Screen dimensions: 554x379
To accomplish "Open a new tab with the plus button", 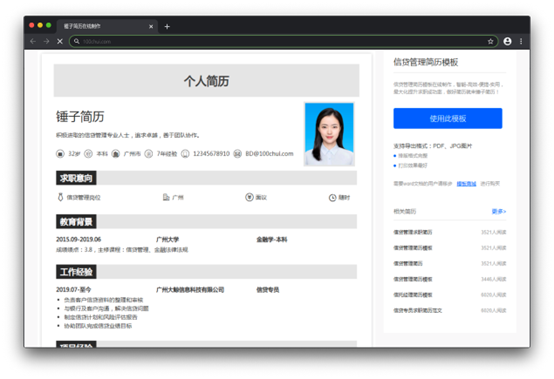I will pos(167,26).
